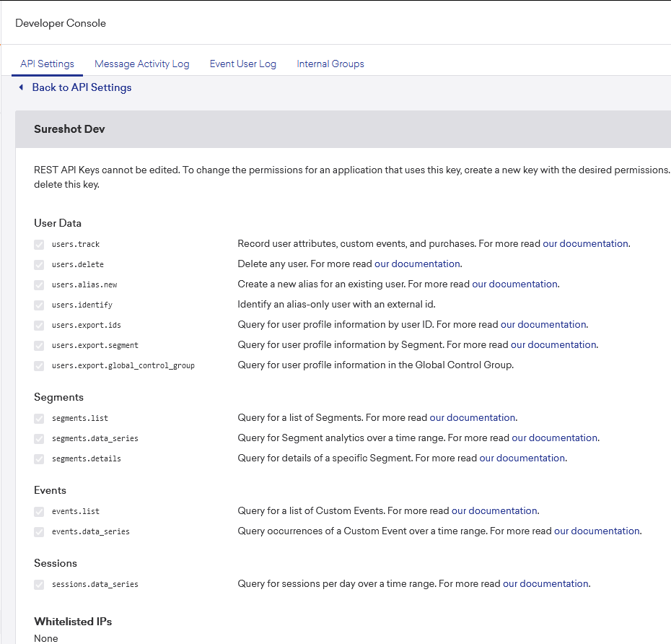Toggle the sessions.data_series checkbox
This screenshot has width=671, height=644.
click(39, 585)
